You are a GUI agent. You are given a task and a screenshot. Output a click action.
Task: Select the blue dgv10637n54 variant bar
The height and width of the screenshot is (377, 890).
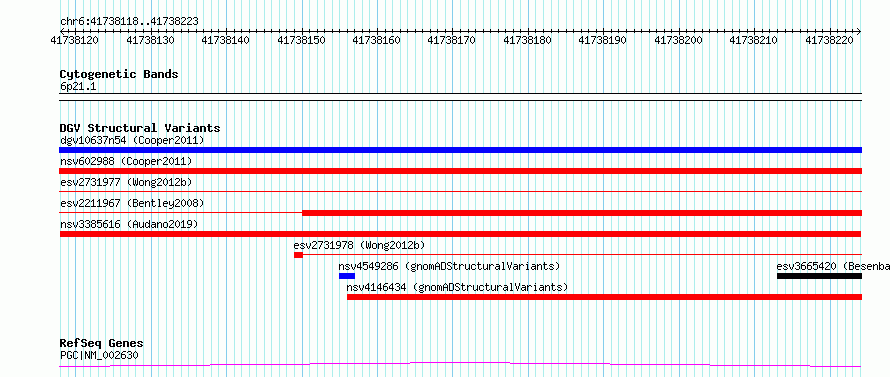click(x=461, y=150)
